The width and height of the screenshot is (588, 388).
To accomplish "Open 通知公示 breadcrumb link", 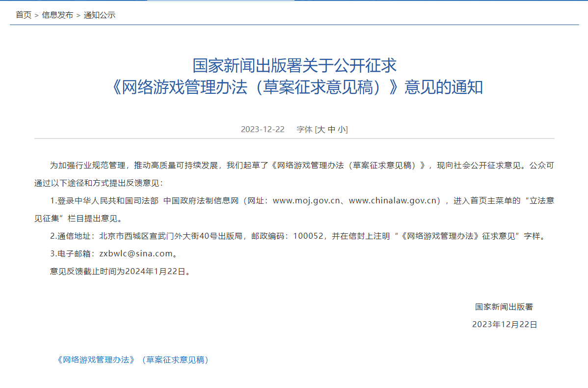I will [99, 15].
